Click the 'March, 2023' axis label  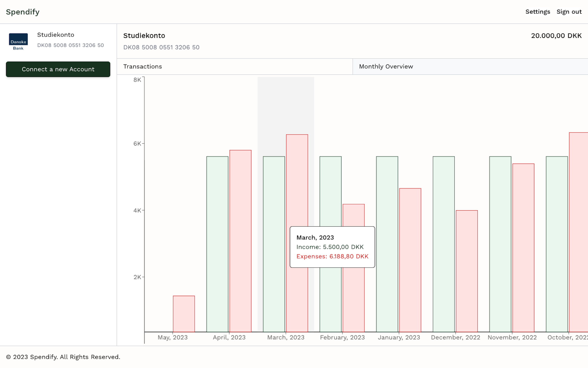pyautogui.click(x=286, y=337)
